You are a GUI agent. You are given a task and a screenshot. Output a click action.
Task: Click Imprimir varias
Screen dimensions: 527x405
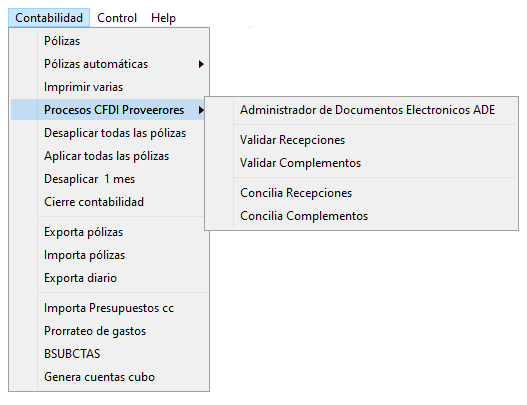click(x=109, y=87)
